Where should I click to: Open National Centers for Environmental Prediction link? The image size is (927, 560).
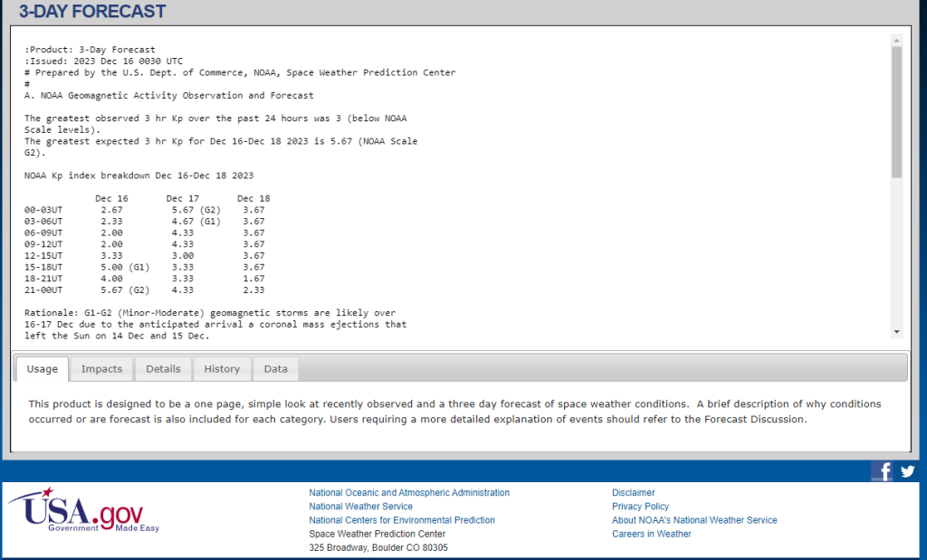tap(402, 520)
